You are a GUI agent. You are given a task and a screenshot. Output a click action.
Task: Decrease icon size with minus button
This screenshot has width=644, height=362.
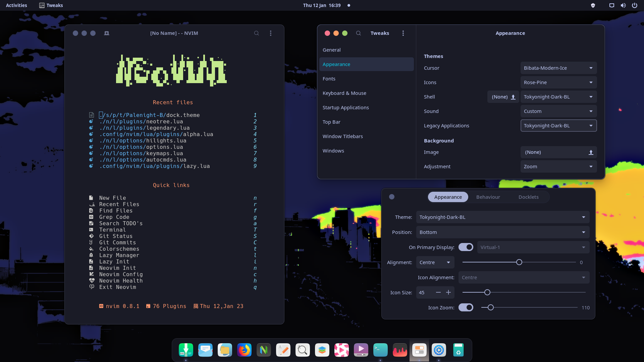(438, 293)
